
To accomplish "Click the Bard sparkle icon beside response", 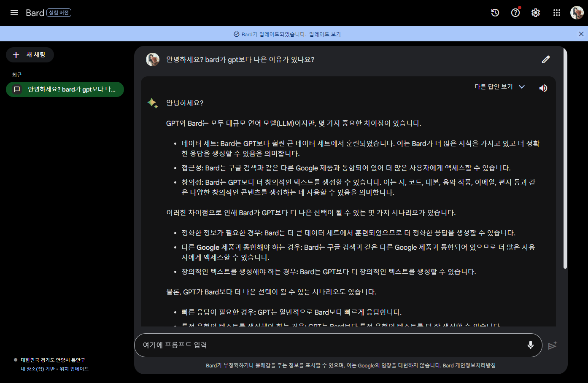I will pyautogui.click(x=153, y=103).
